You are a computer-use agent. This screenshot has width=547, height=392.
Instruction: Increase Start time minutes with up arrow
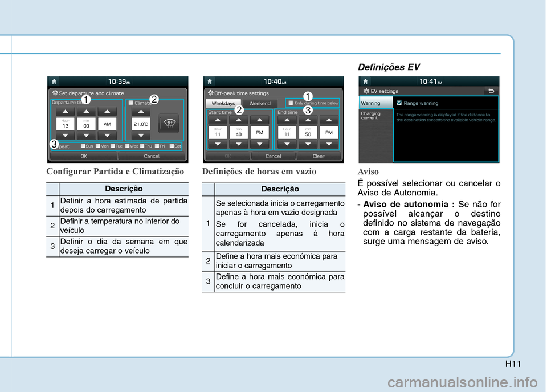239,120
